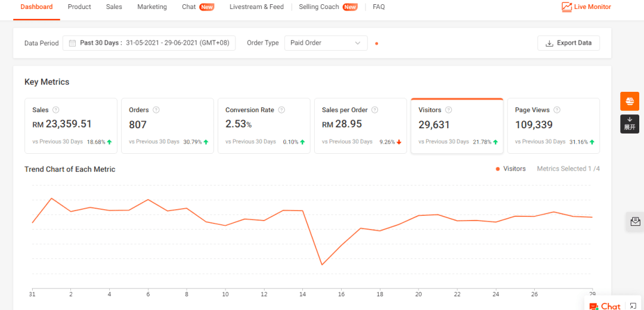This screenshot has width=644, height=310.
Task: Open the Live Monitor chart icon
Action: (566, 7)
